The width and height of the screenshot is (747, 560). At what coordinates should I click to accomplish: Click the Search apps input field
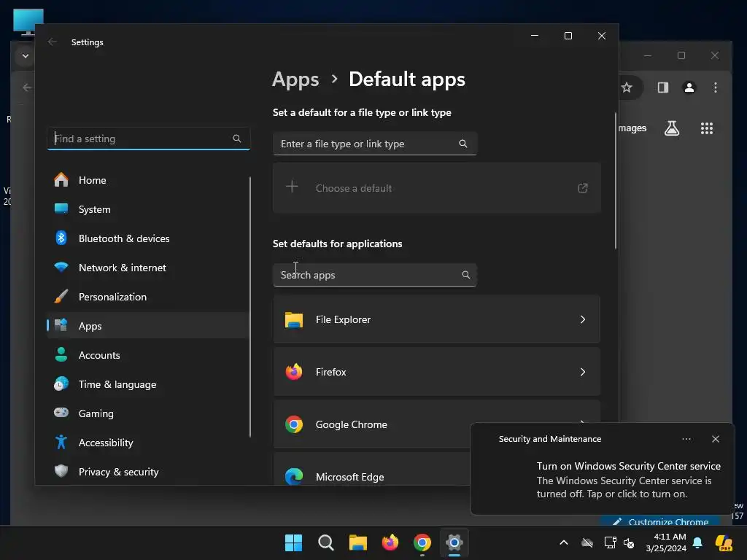[375, 275]
